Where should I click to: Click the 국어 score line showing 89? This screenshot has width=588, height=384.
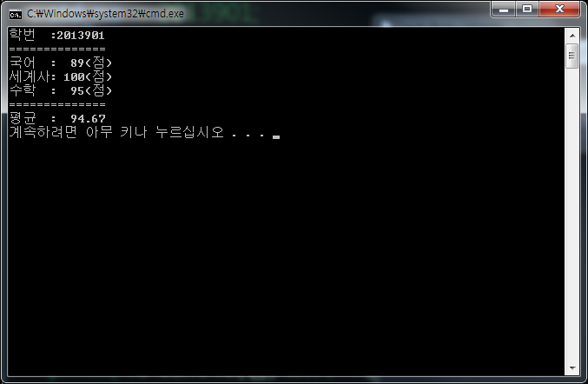pos(61,63)
